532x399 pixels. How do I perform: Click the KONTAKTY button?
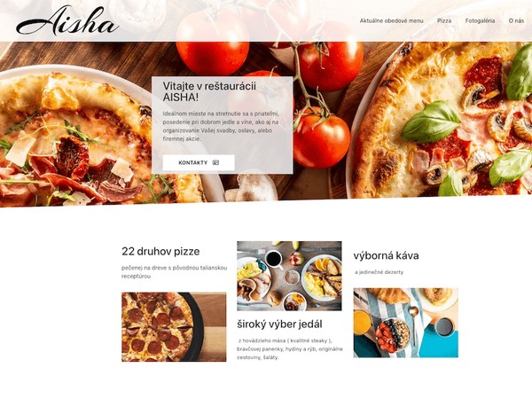click(x=199, y=163)
